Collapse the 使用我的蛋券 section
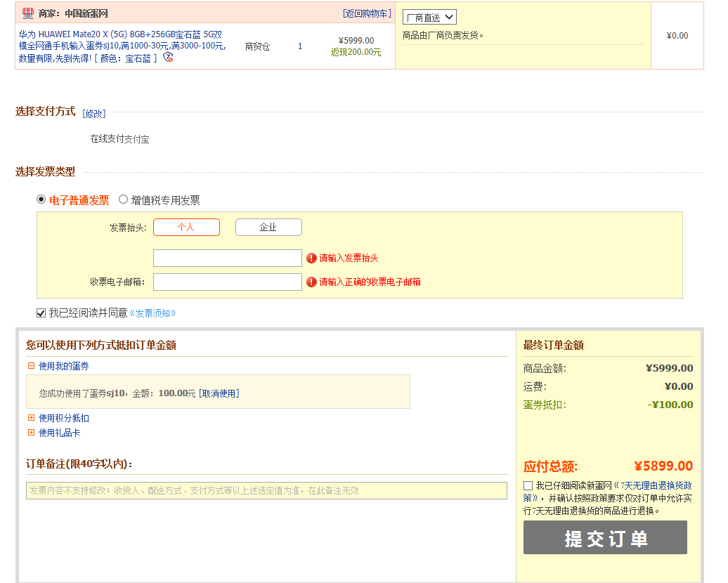728x583 pixels. pos(31,366)
